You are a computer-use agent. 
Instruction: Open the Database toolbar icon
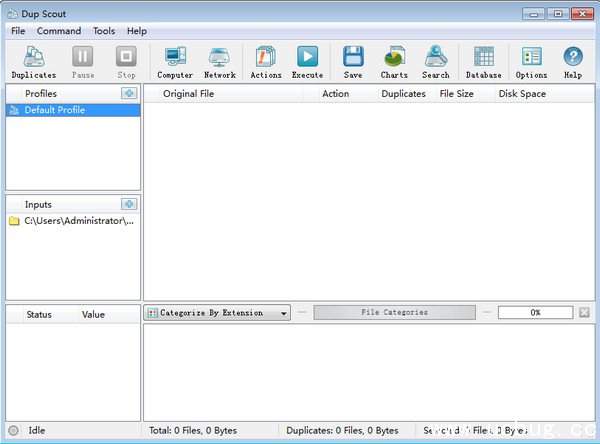point(483,61)
